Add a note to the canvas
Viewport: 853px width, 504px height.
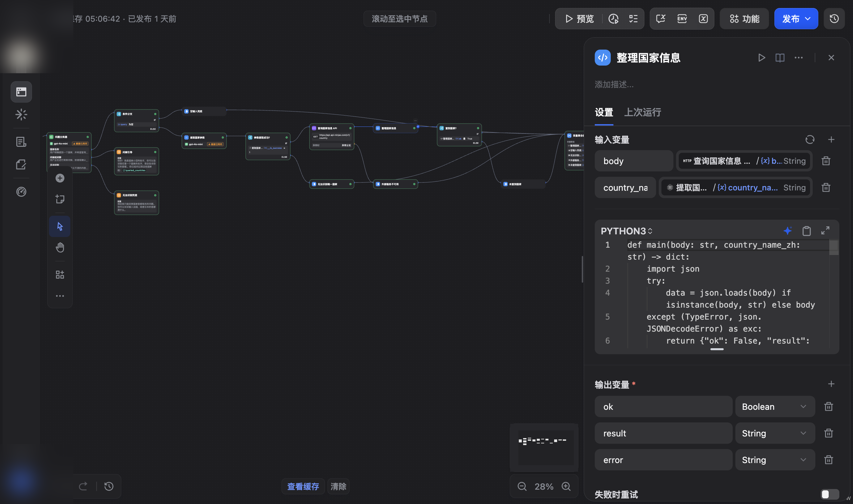coord(60,199)
